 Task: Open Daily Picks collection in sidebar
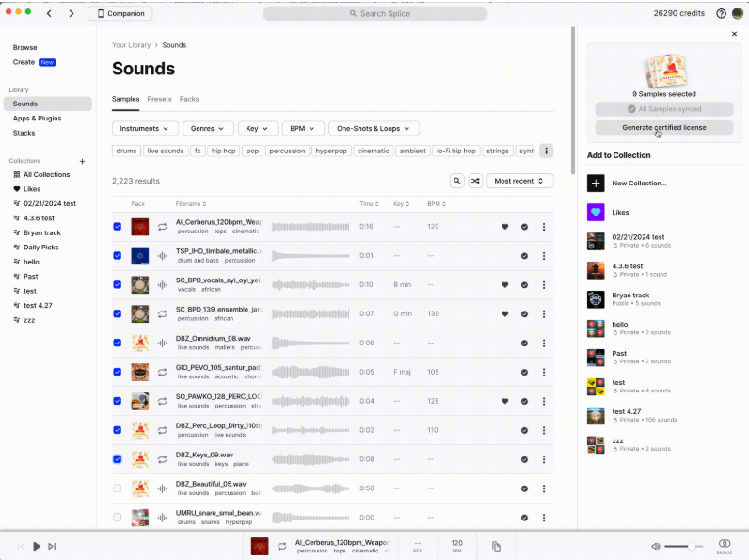41,247
